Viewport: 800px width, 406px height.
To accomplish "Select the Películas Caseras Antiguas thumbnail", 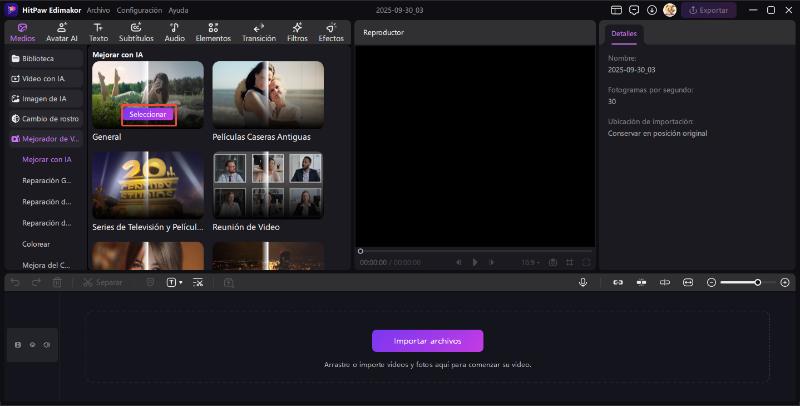I will pyautogui.click(x=268, y=93).
